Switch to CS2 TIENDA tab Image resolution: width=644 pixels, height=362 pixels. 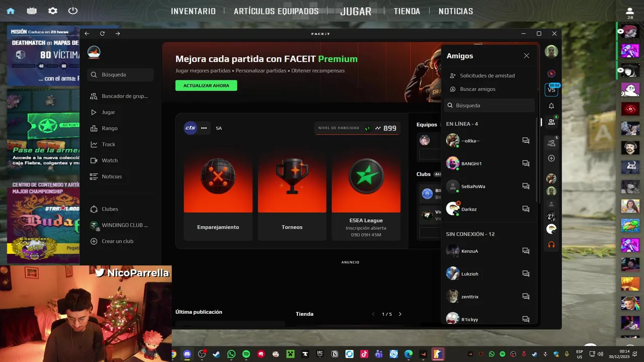coord(407,11)
